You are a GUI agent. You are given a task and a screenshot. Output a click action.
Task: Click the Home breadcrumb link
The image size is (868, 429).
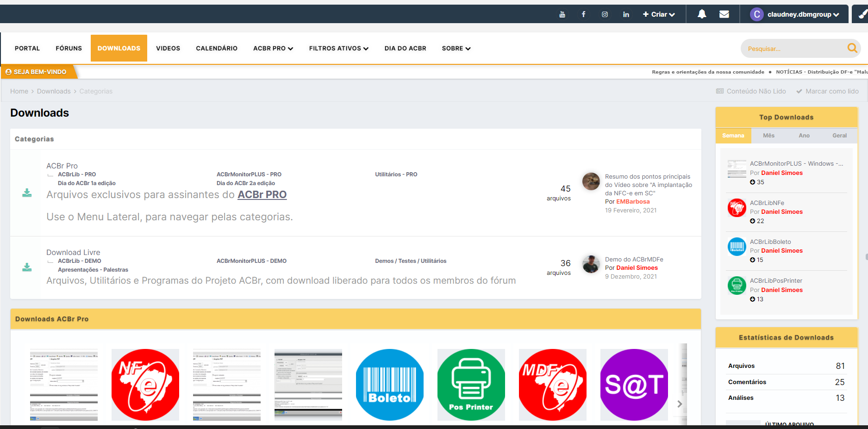(x=19, y=91)
